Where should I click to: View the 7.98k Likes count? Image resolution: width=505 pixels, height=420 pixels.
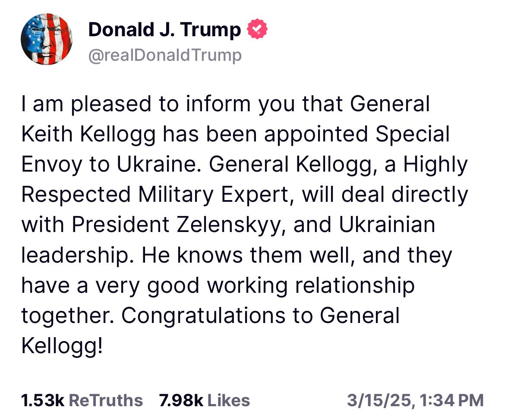pyautogui.click(x=181, y=400)
